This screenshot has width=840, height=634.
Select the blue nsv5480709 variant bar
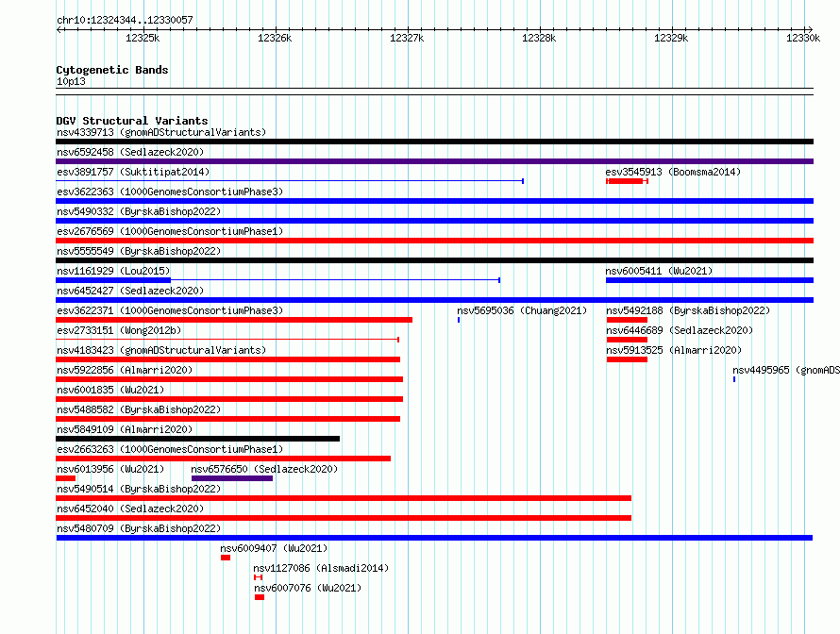click(434, 538)
